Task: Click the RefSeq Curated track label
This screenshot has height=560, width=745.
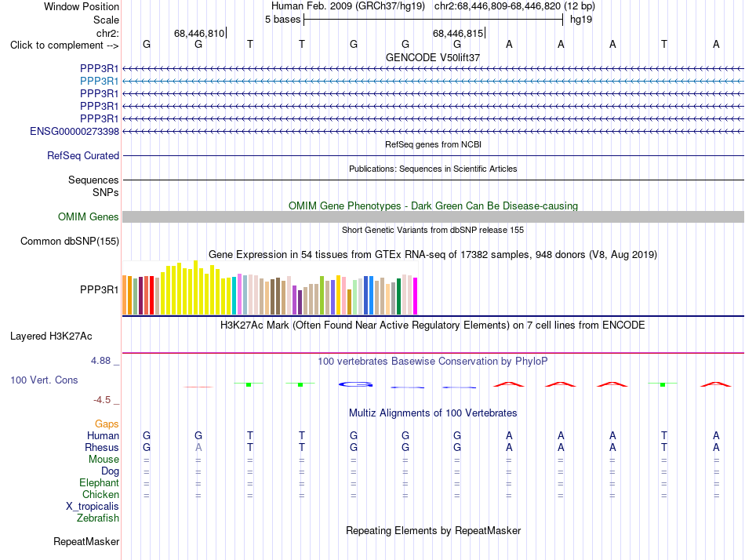Action: (x=82, y=155)
